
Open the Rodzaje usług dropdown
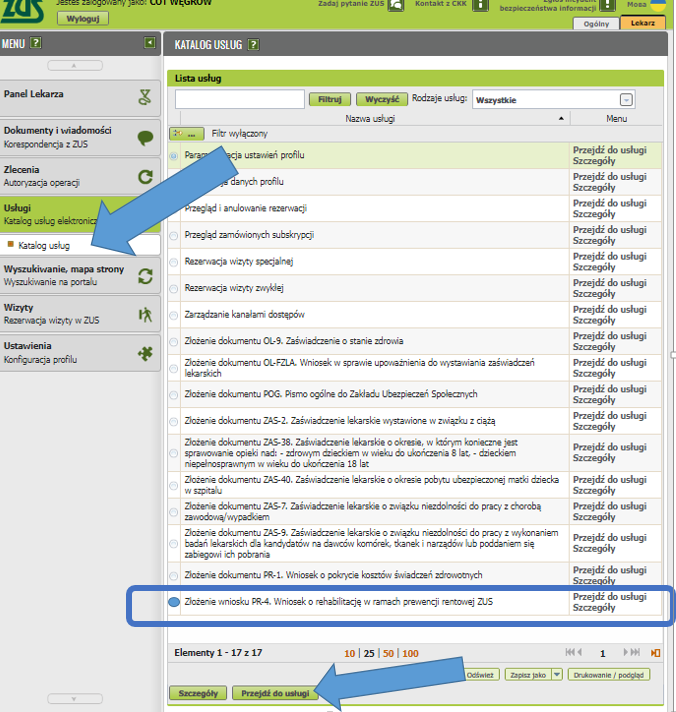[x=626, y=100]
